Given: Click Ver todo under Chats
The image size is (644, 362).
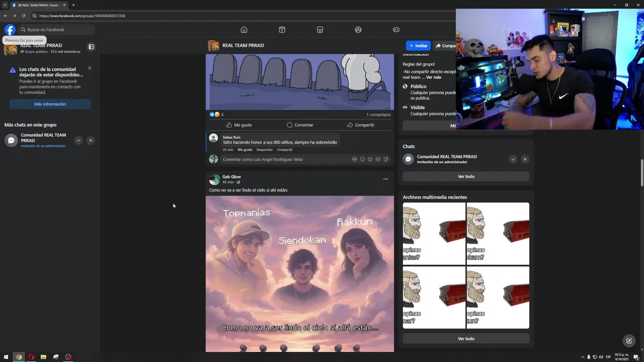Looking at the screenshot, I should coord(466,176).
